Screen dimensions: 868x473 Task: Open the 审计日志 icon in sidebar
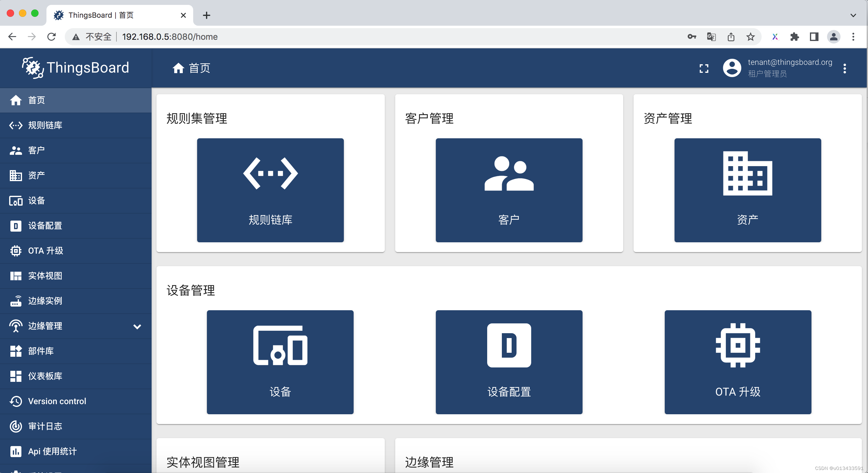[x=16, y=426]
